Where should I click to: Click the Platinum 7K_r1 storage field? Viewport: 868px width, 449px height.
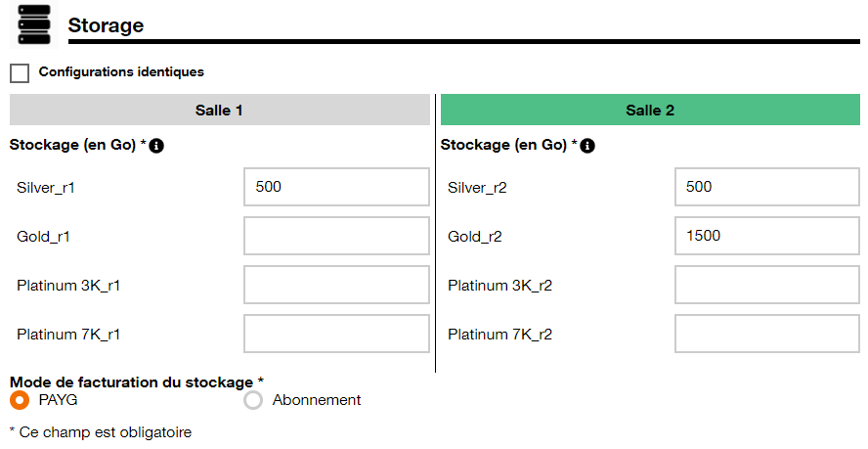336,334
